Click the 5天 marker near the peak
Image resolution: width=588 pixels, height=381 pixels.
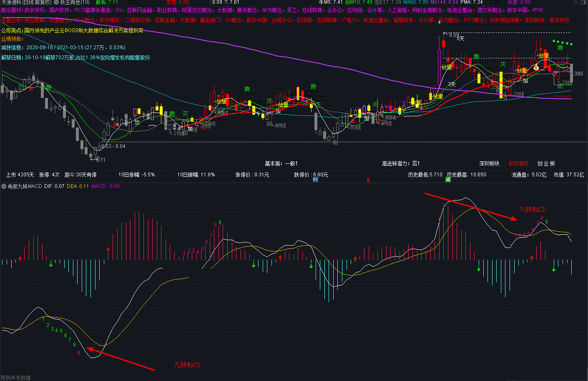[460, 38]
